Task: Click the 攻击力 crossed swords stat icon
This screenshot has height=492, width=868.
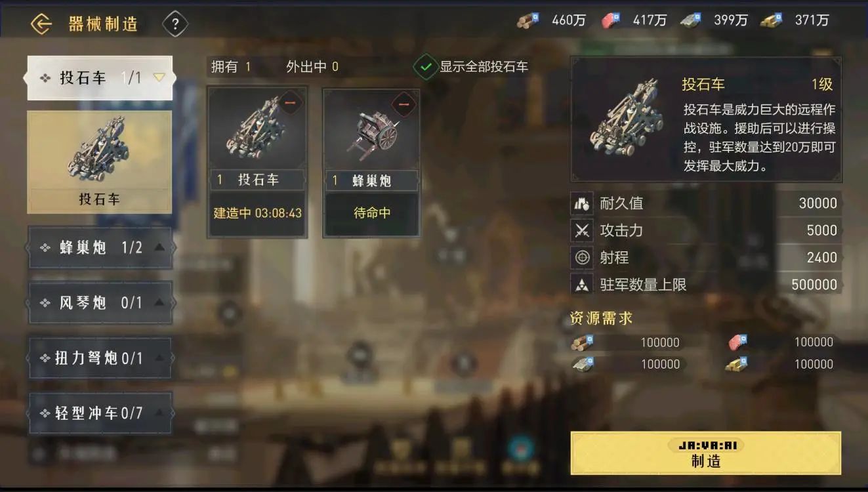Action: click(x=582, y=230)
